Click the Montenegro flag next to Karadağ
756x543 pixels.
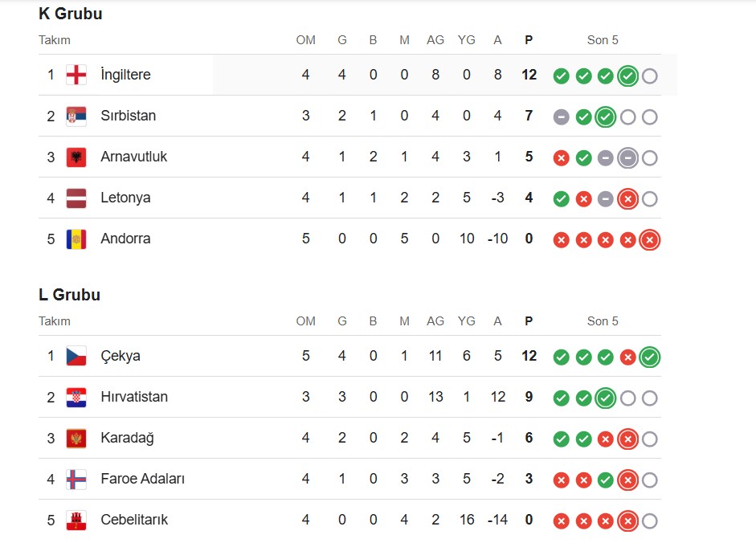76,438
